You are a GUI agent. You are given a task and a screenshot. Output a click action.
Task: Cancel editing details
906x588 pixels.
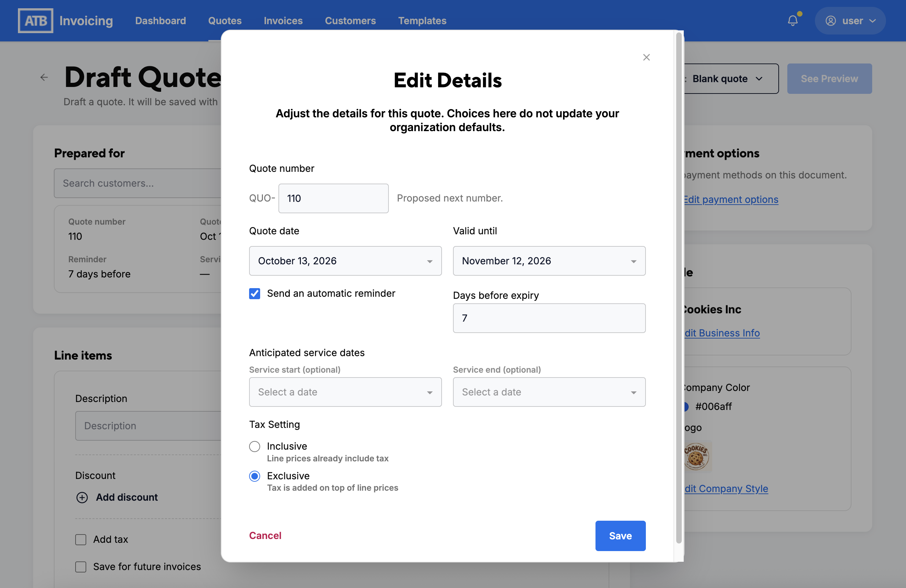265,536
